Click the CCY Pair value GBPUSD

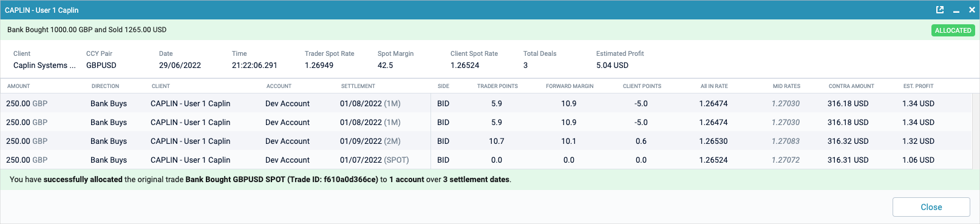pos(101,65)
